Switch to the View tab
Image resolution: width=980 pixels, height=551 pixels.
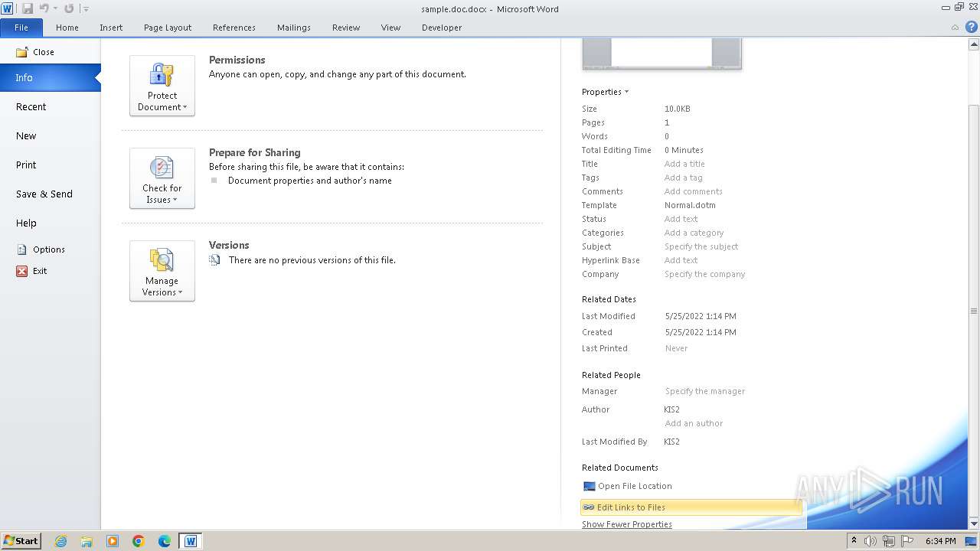point(390,28)
